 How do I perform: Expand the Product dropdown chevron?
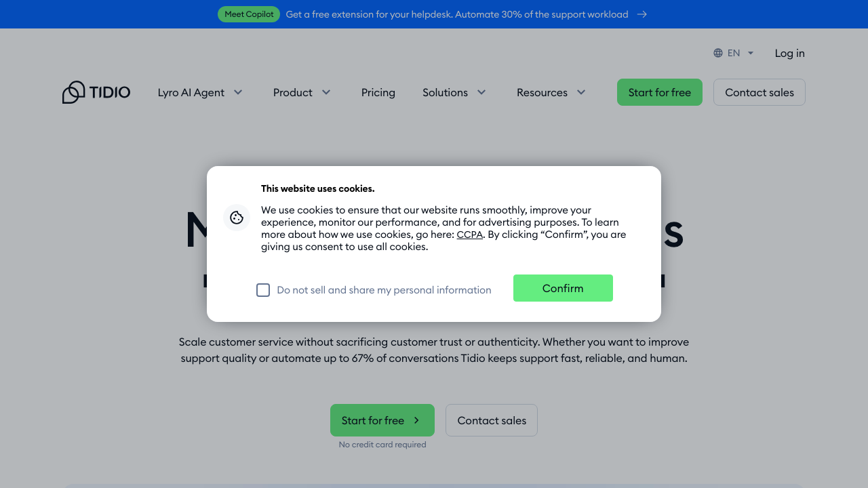[326, 92]
